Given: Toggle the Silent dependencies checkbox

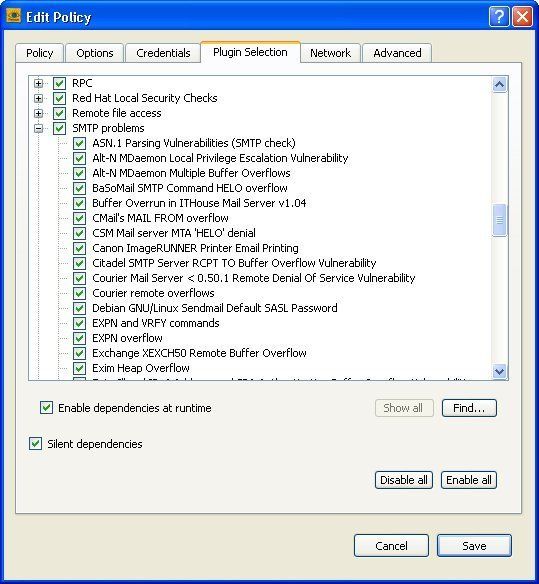Looking at the screenshot, I should click(x=35, y=444).
